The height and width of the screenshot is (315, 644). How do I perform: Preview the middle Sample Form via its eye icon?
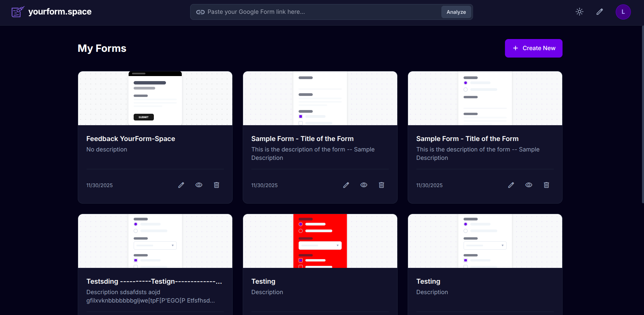[364, 185]
